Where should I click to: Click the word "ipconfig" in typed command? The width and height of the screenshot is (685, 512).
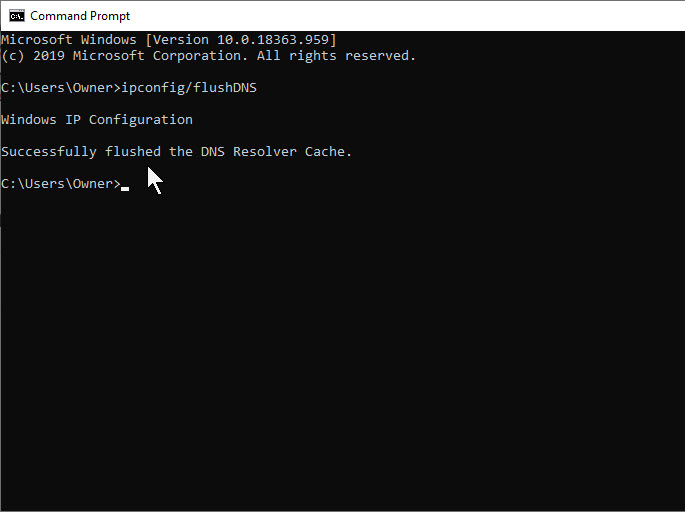153,88
